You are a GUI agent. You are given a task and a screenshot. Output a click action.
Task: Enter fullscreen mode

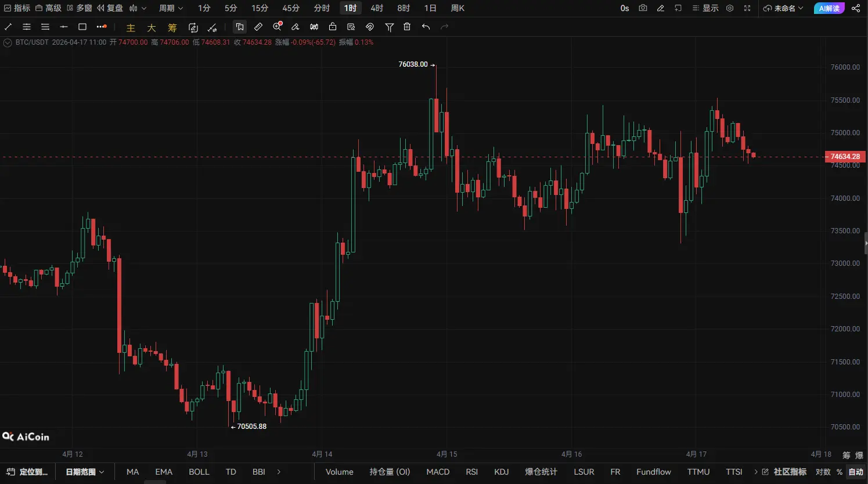[x=747, y=8]
